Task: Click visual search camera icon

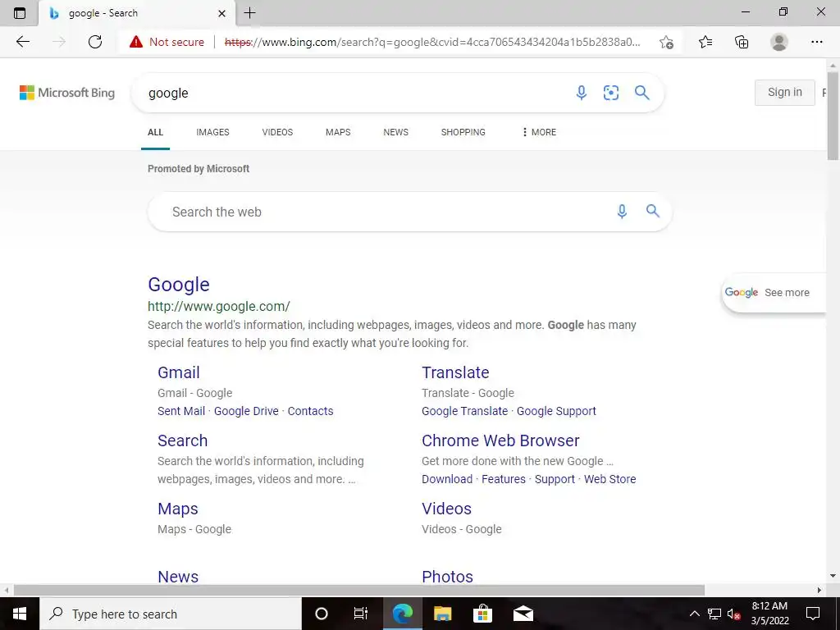Action: (610, 93)
